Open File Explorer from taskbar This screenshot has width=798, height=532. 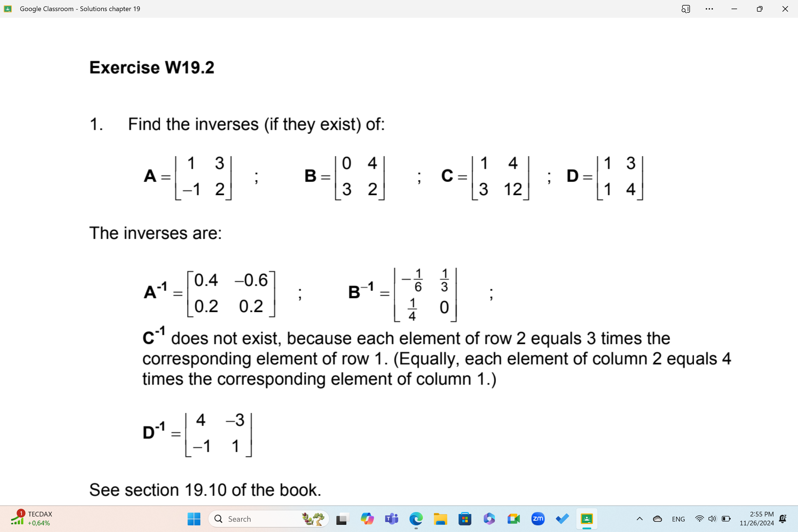pyautogui.click(x=440, y=519)
